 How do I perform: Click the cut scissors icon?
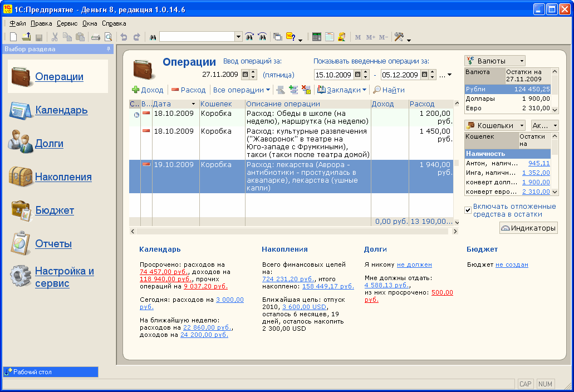55,37
